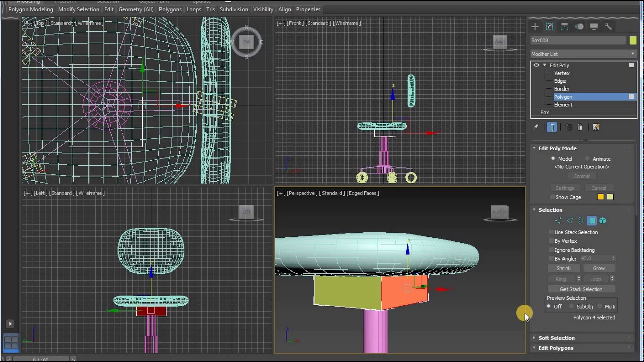Open the Subdivision ribbon menu
The height and width of the screenshot is (362, 644).
tap(234, 9)
